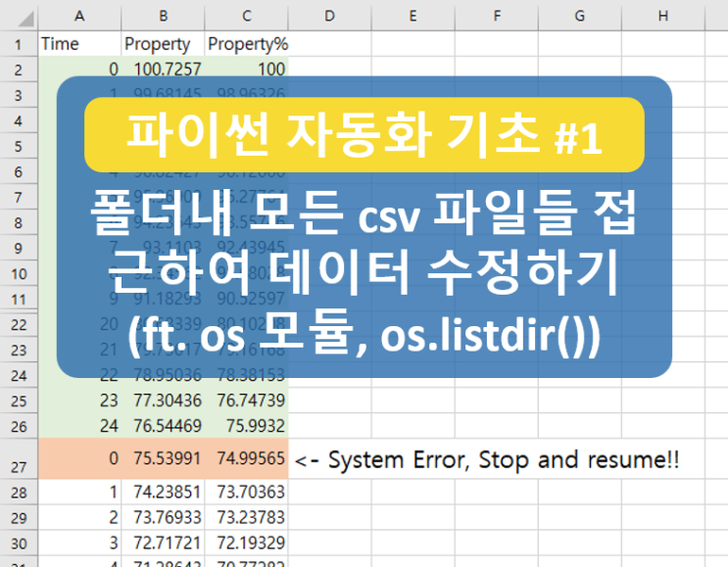This screenshot has height=567, width=728.
Task: Click cell containing 77.30436
Action: tap(163, 401)
